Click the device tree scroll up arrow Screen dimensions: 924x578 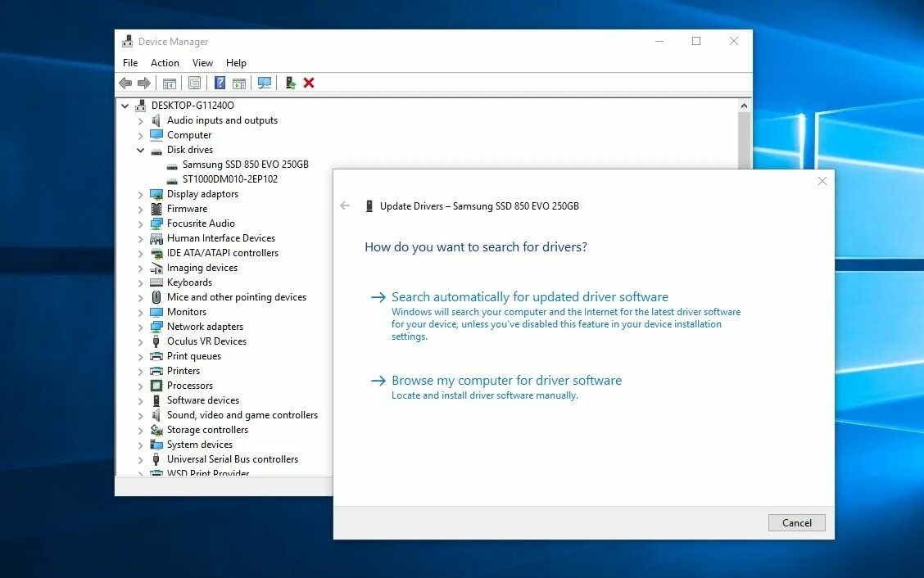click(744, 106)
